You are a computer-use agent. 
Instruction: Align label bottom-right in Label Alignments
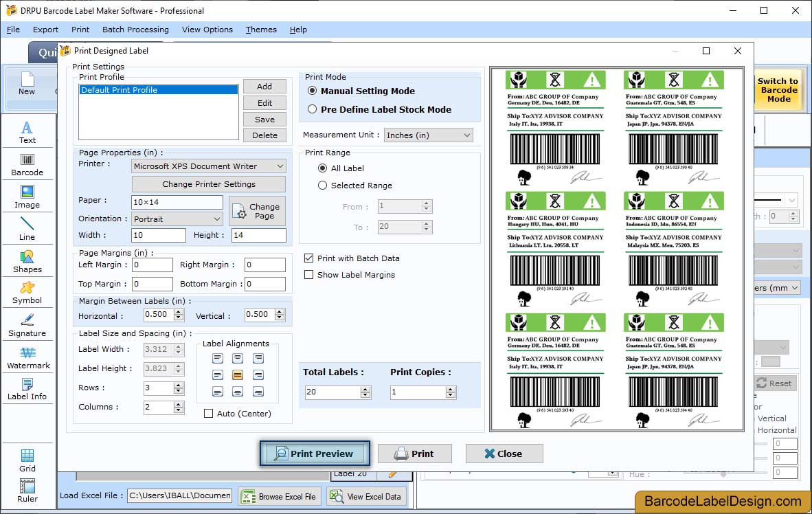point(258,392)
